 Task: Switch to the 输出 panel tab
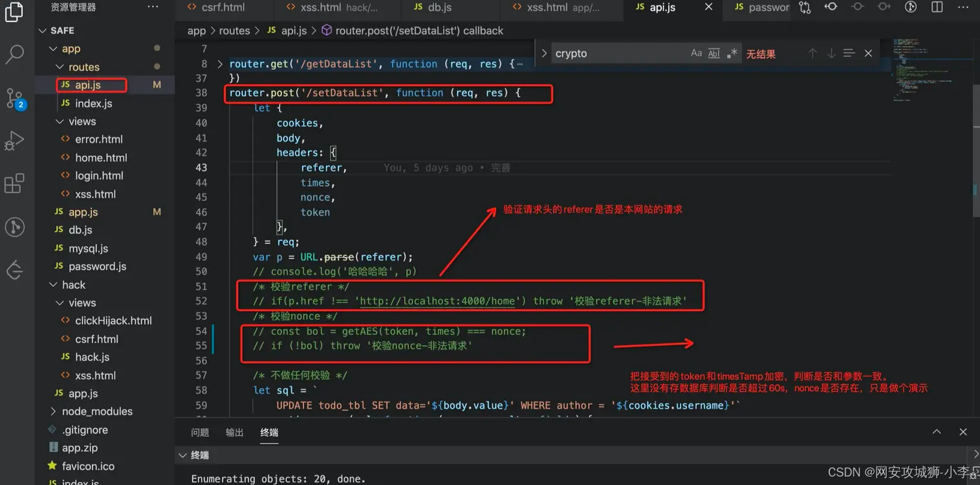(235, 432)
